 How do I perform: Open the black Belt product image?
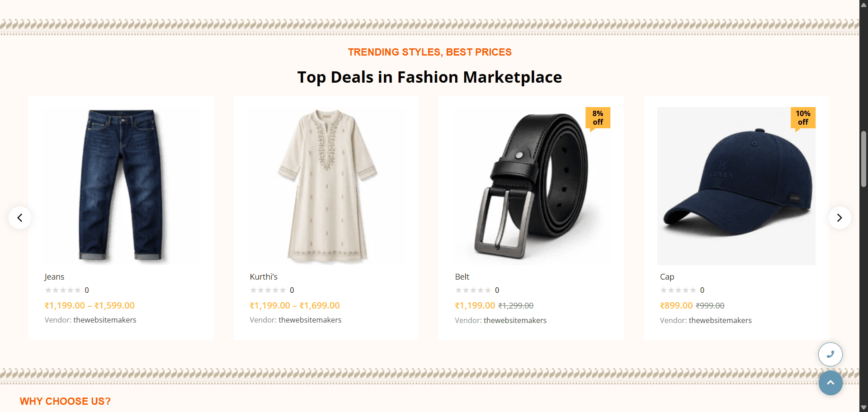(x=531, y=185)
